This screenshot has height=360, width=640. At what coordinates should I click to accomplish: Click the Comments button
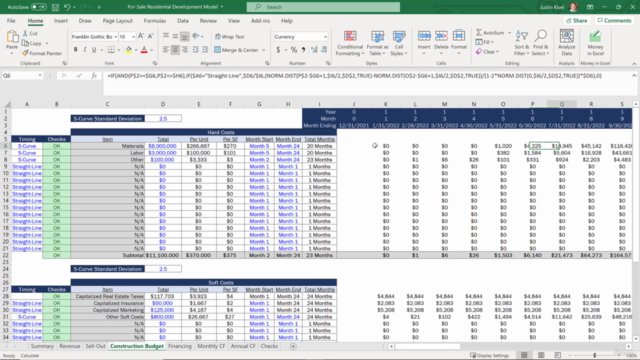(614, 20)
